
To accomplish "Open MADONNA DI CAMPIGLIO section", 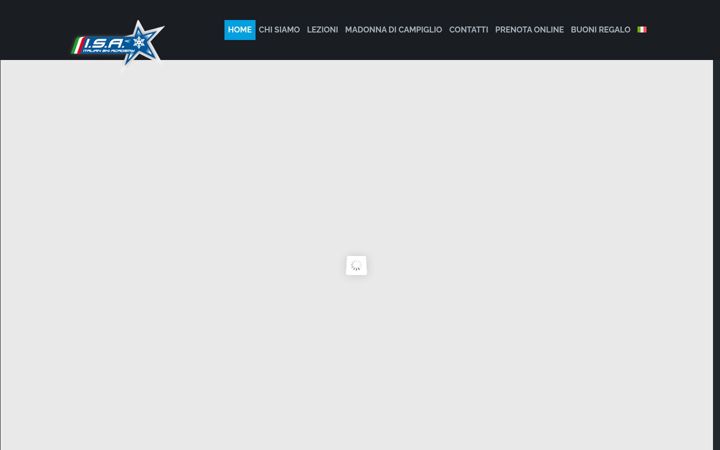I will tap(394, 30).
